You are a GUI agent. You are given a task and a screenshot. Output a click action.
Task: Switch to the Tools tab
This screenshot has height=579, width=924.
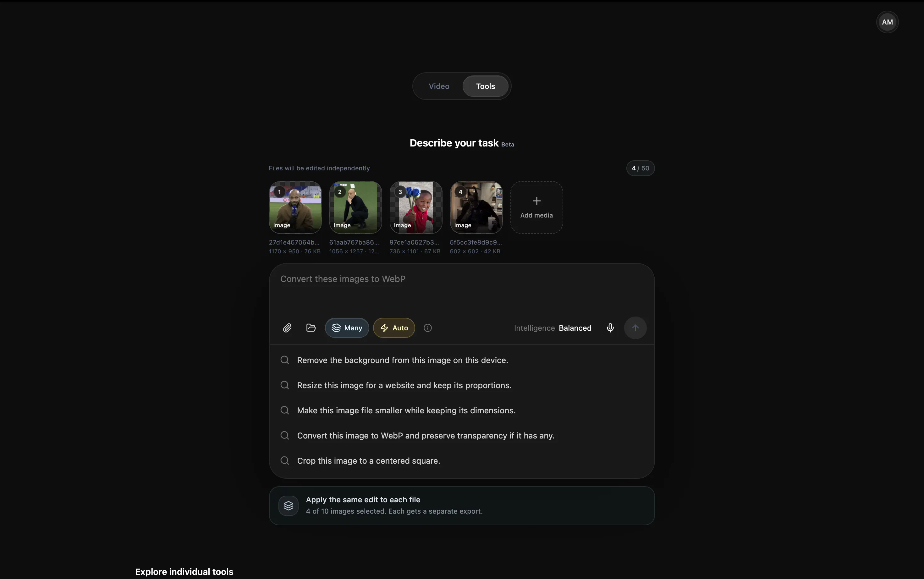click(x=485, y=86)
